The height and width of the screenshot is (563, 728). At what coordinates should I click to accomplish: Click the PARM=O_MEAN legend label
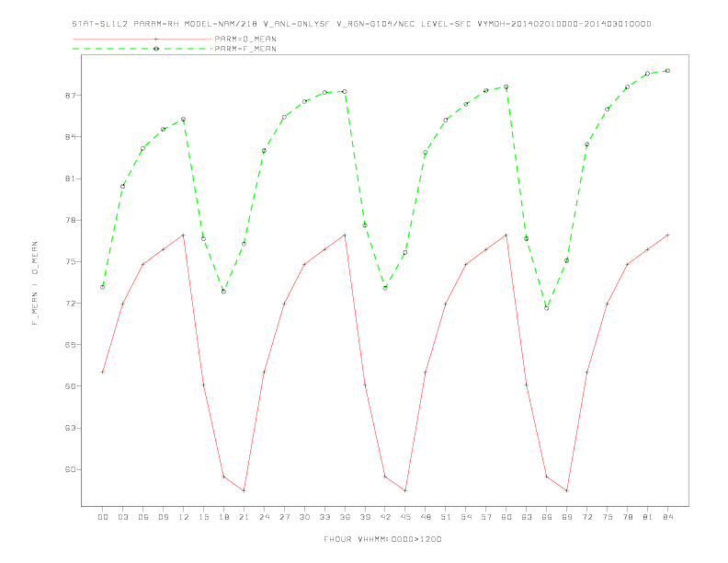point(245,39)
